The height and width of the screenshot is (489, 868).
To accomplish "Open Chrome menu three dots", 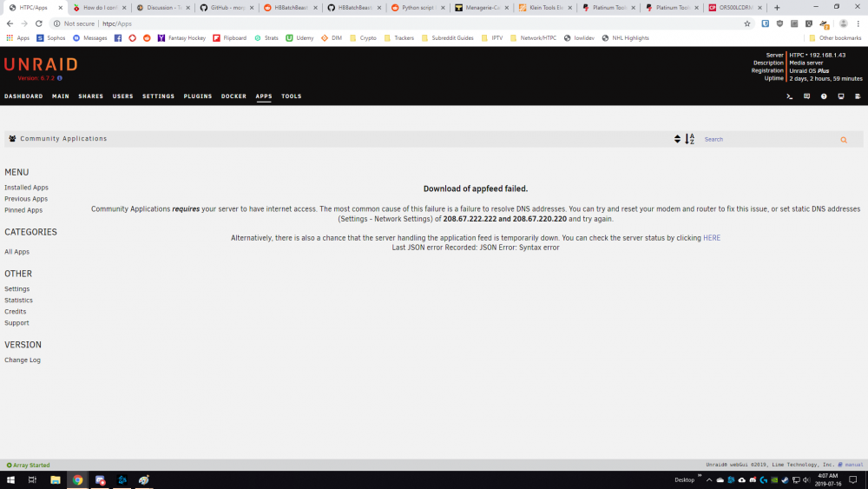I will [858, 23].
